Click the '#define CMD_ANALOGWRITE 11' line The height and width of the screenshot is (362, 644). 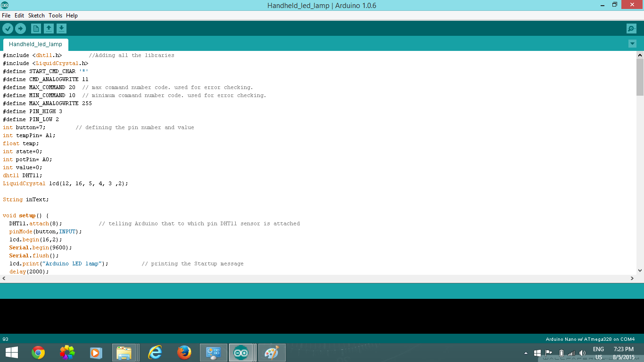(45, 79)
